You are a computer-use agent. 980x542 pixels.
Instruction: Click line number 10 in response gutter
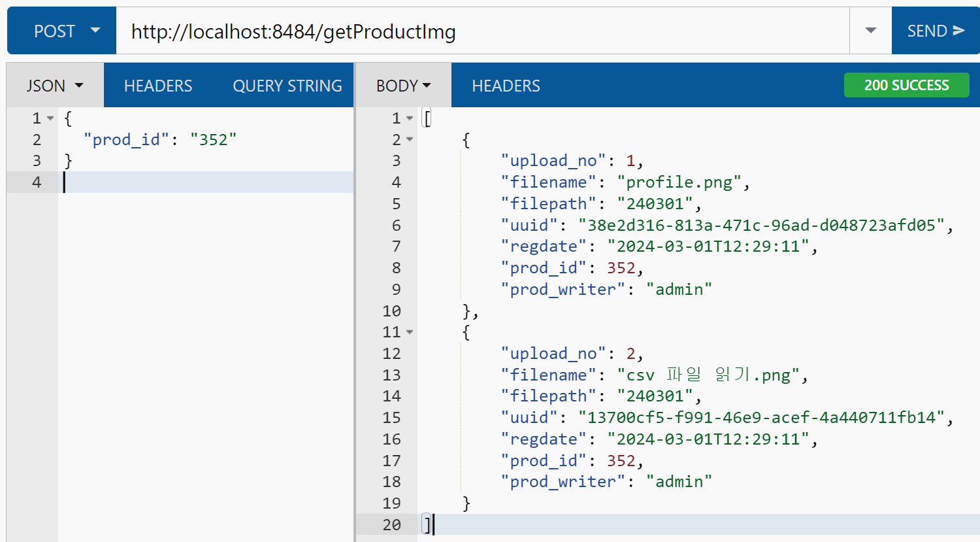tap(392, 311)
